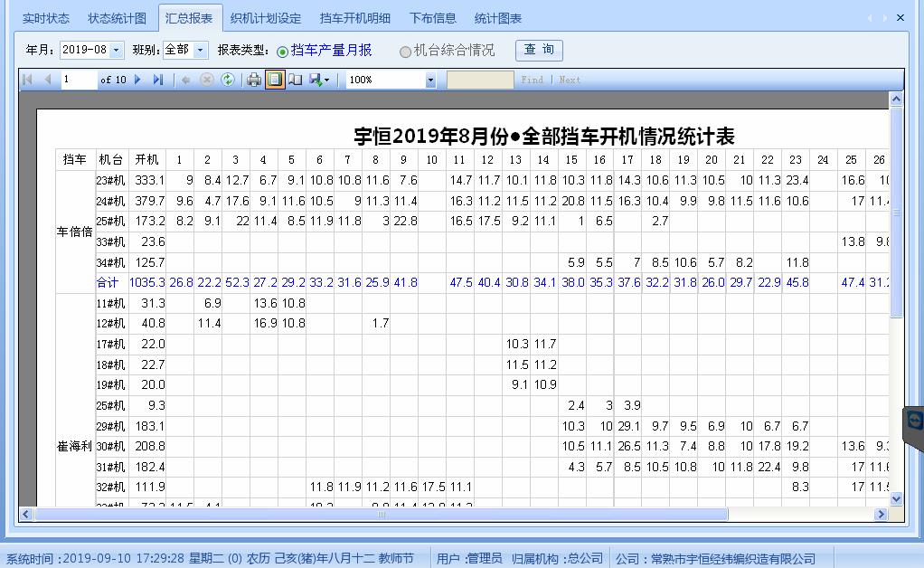Click the remote support icon on right edge
Viewport: 924px width, 568px height.
[x=914, y=421]
